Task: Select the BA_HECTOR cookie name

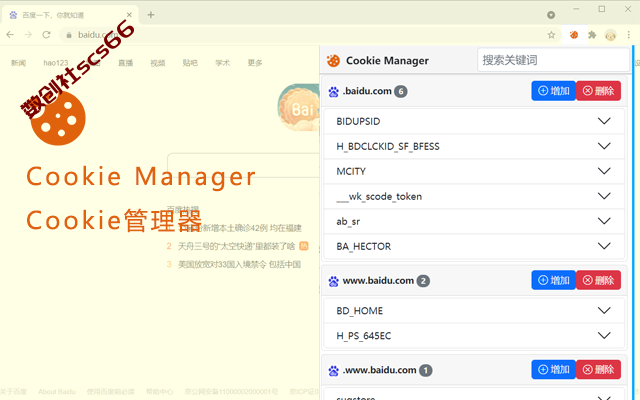Action: pos(364,247)
